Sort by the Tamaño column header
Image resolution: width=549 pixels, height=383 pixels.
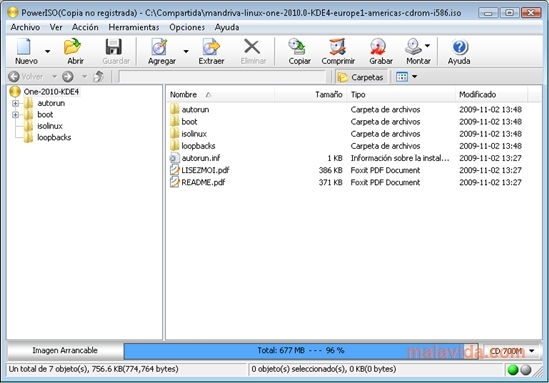coord(311,95)
